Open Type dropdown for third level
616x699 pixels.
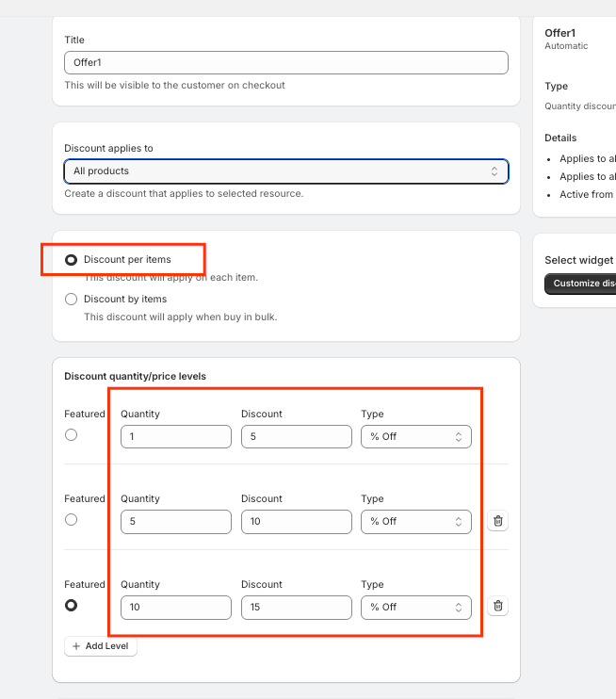click(415, 607)
